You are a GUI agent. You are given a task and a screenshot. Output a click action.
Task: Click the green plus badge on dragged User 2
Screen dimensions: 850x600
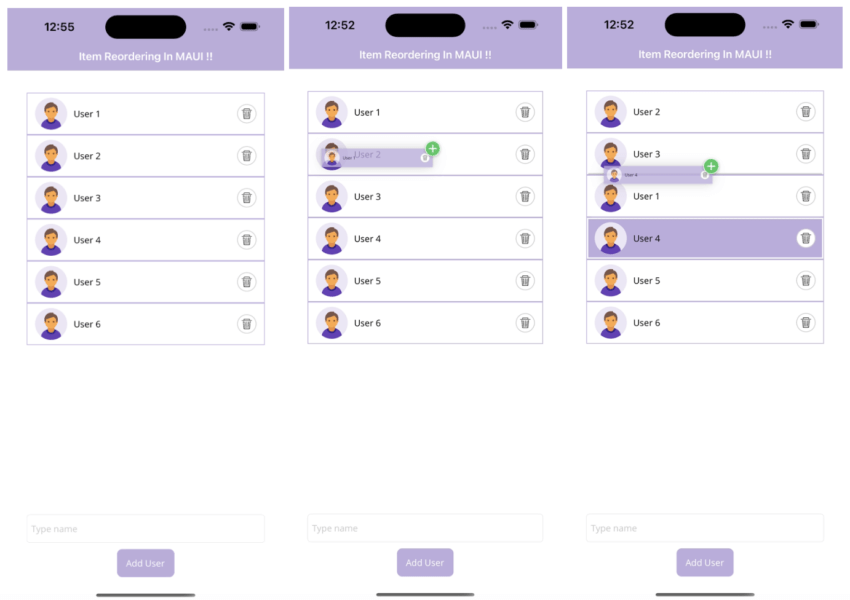tap(432, 148)
